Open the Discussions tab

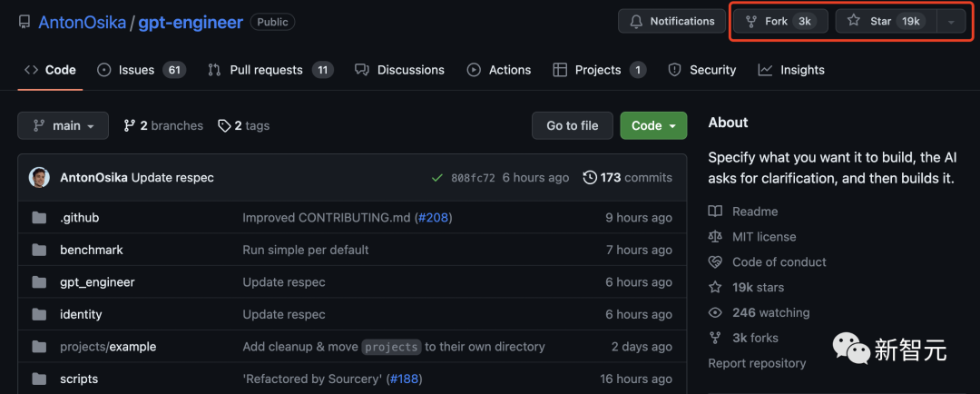pyautogui.click(x=399, y=70)
